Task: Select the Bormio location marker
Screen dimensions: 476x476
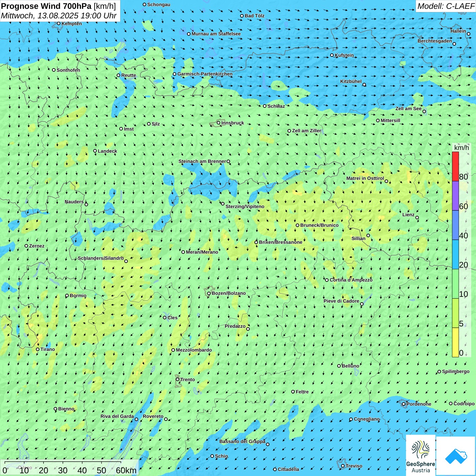Action: (67, 296)
